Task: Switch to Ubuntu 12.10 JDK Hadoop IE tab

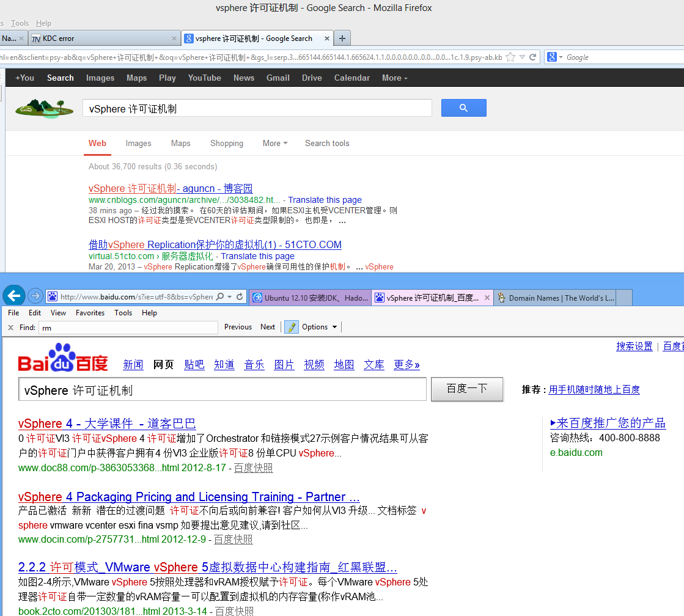Action: (x=311, y=298)
